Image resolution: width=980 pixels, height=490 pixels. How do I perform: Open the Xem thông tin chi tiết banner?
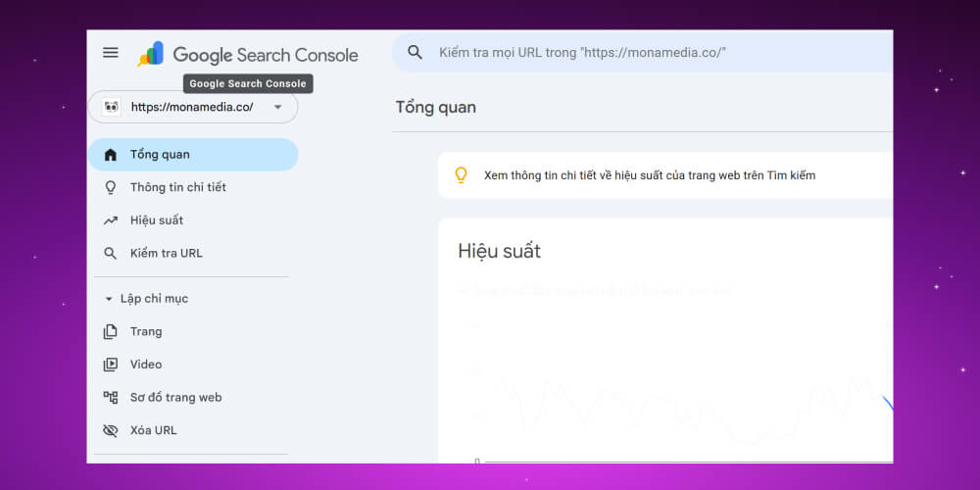(665, 175)
